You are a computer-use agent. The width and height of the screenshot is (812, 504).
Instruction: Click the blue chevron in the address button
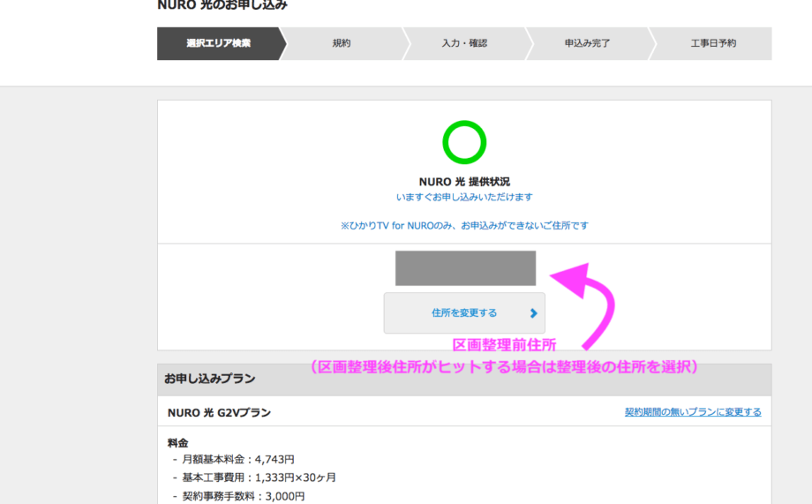tap(533, 313)
